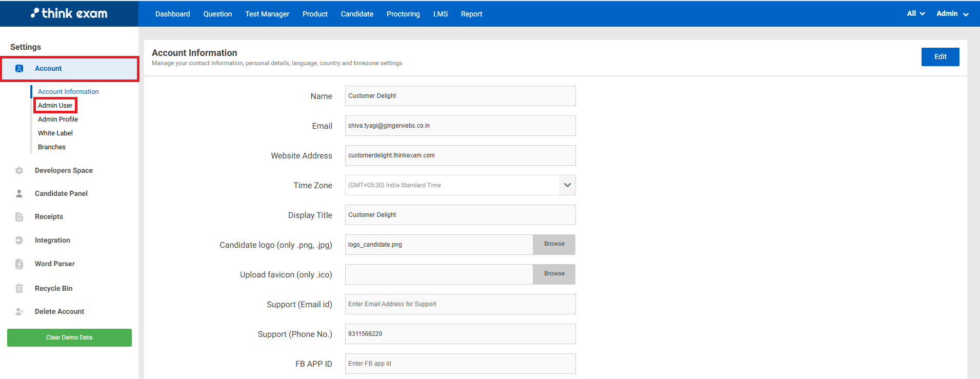This screenshot has height=379, width=980.
Task: Browse for a candidate logo file
Action: (554, 244)
